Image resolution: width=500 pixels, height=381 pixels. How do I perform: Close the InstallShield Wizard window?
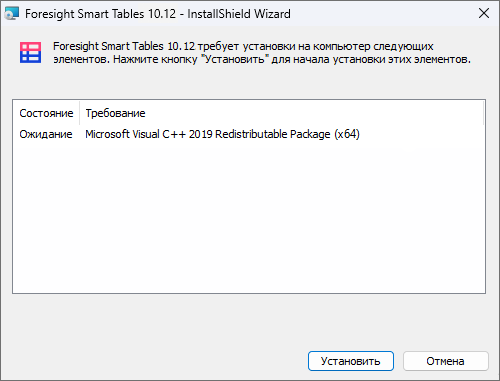click(x=484, y=13)
